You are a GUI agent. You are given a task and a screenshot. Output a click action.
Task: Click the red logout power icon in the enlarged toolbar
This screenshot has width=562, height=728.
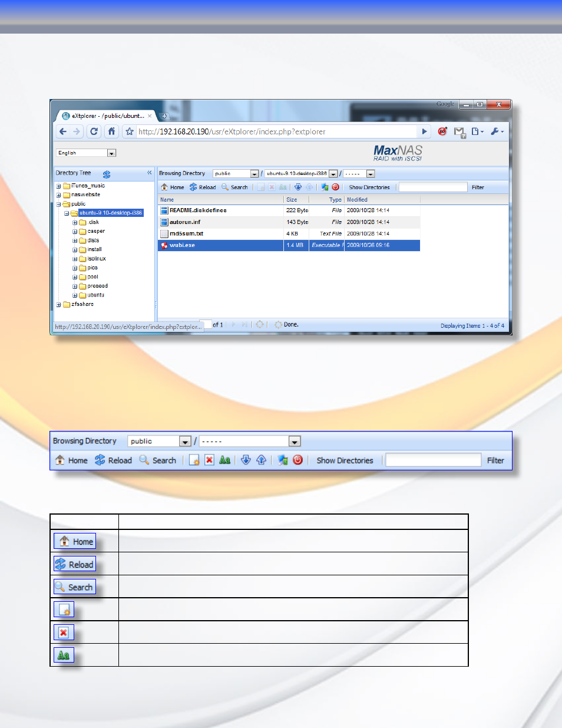(x=298, y=460)
